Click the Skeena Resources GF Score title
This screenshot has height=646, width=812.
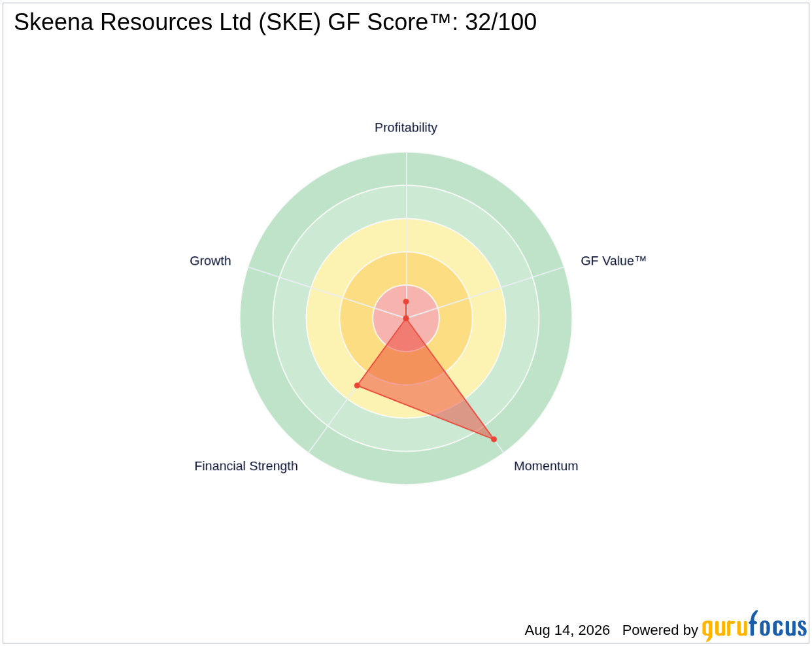[x=275, y=22]
